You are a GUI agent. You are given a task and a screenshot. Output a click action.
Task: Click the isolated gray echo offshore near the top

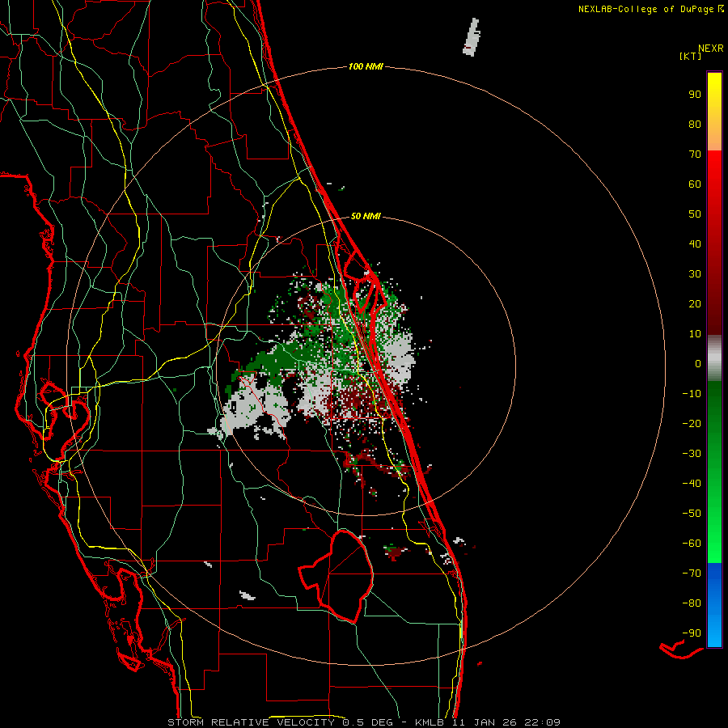(472, 37)
